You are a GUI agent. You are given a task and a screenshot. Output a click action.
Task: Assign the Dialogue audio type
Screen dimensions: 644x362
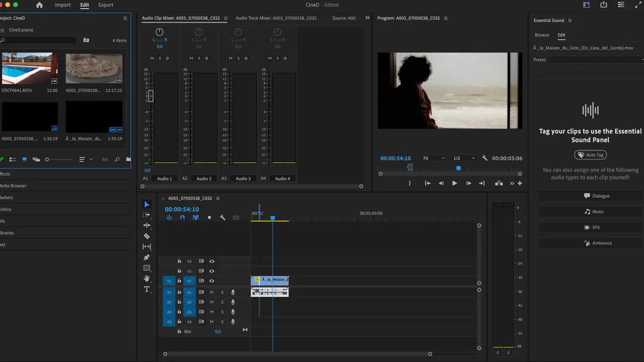coord(590,196)
